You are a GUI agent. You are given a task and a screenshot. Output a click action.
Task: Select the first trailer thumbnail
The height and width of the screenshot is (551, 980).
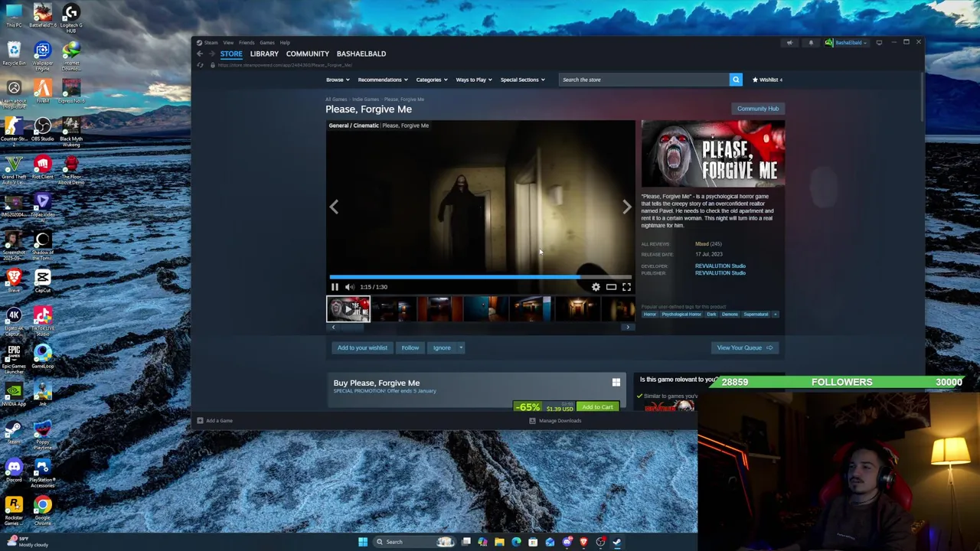(x=348, y=309)
